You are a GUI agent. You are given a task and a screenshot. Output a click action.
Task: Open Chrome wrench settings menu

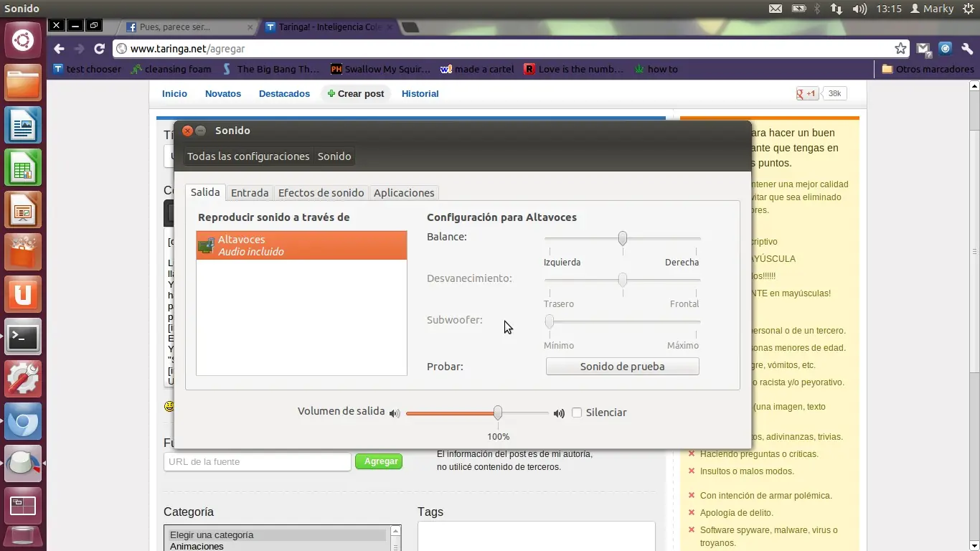pos(967,49)
